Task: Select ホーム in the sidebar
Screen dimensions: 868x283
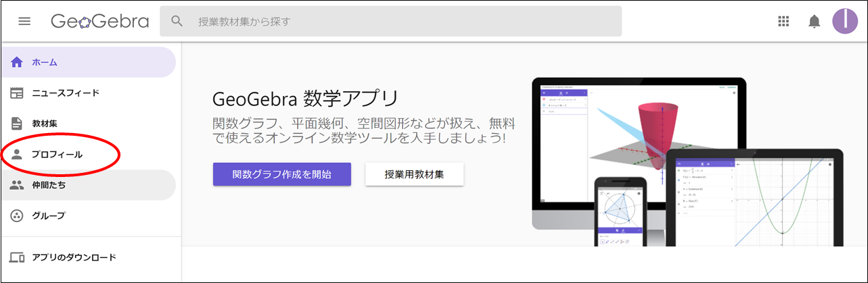Action: [88, 62]
